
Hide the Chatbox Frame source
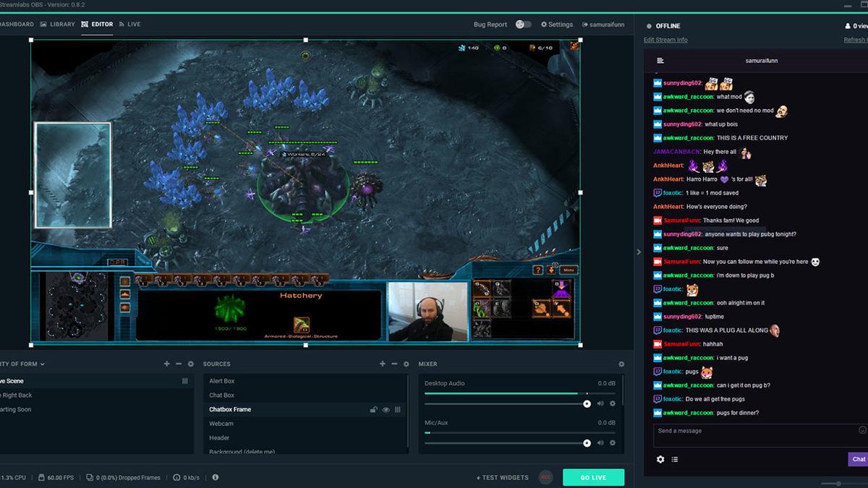[x=386, y=409]
